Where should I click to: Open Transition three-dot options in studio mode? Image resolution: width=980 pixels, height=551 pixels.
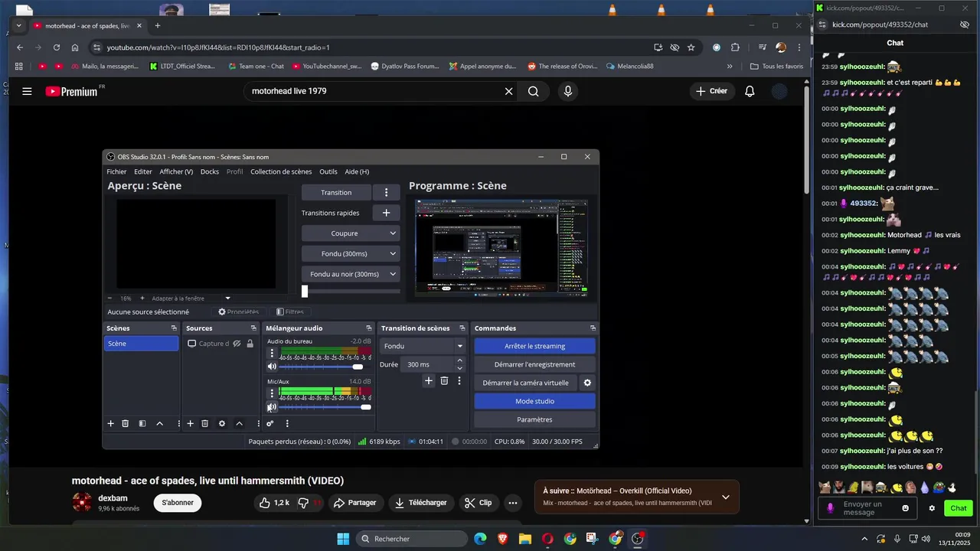click(x=386, y=192)
